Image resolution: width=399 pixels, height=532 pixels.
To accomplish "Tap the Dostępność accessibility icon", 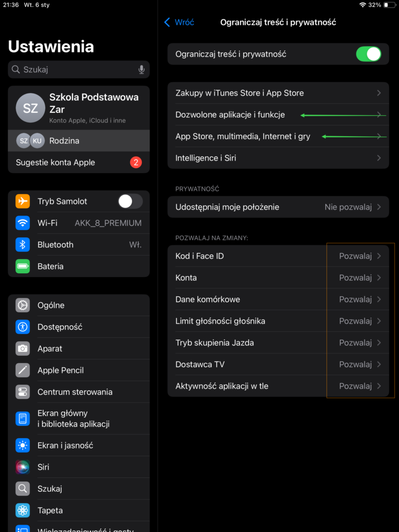I will 22,327.
